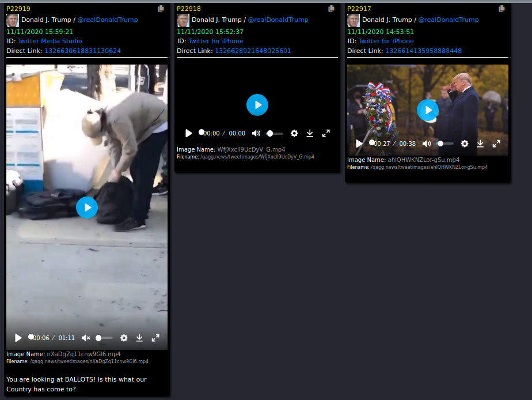Click the file path ending nXaDgZq11cnw9GI6.mp4

coord(89,361)
